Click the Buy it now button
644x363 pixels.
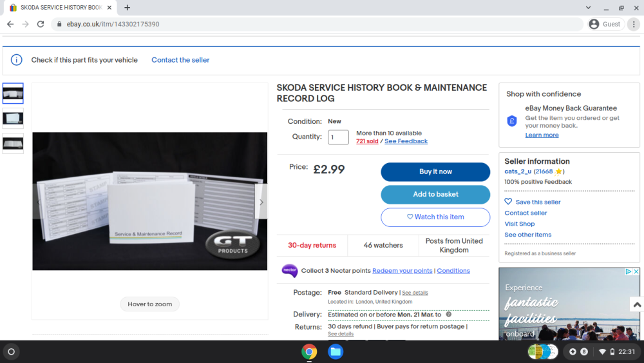[435, 172]
